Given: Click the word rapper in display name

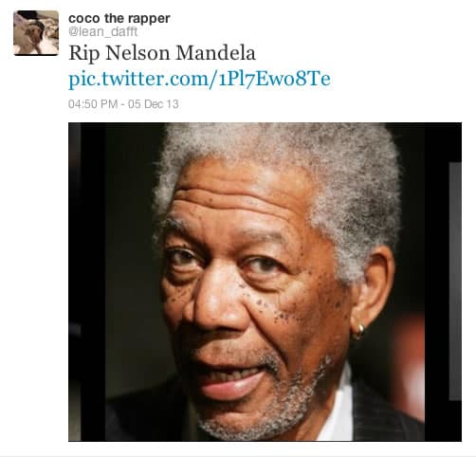Looking at the screenshot, I should [149, 19].
